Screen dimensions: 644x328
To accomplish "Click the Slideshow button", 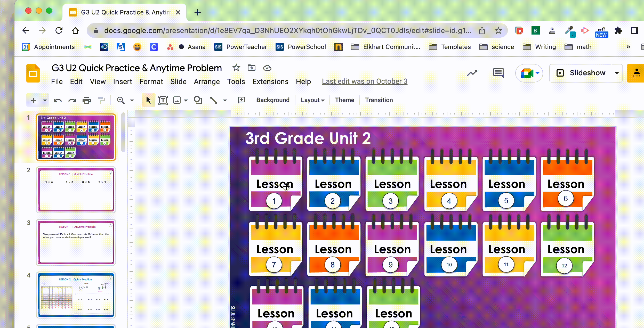I will tap(581, 73).
